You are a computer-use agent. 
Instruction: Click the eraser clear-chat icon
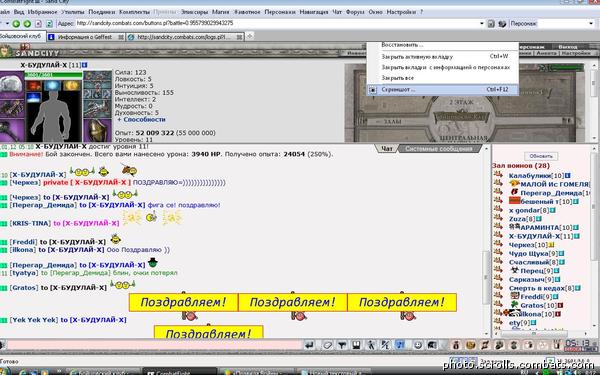(x=328, y=345)
